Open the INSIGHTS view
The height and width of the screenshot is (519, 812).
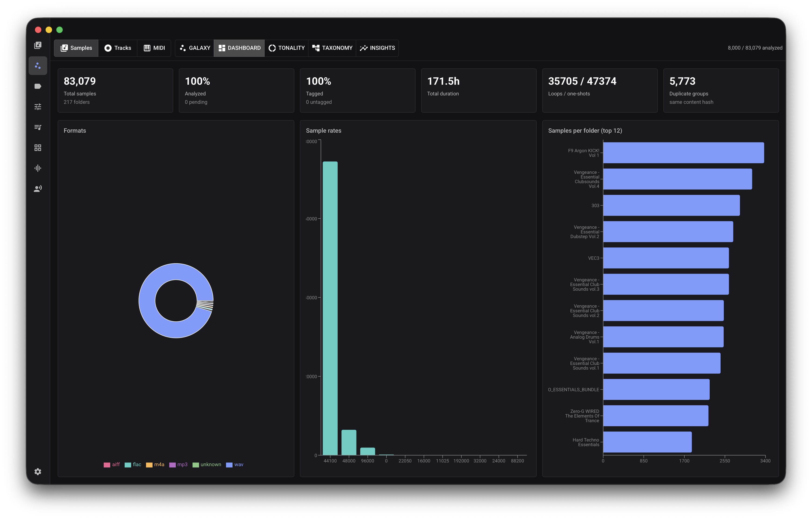point(377,48)
